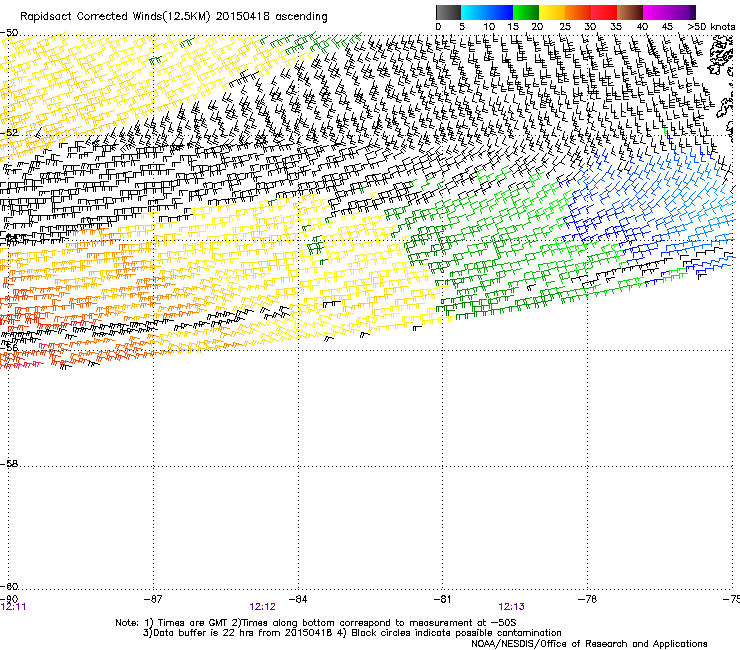Click the "30" legend scale label
The height and width of the screenshot is (650, 740).
tap(590, 27)
